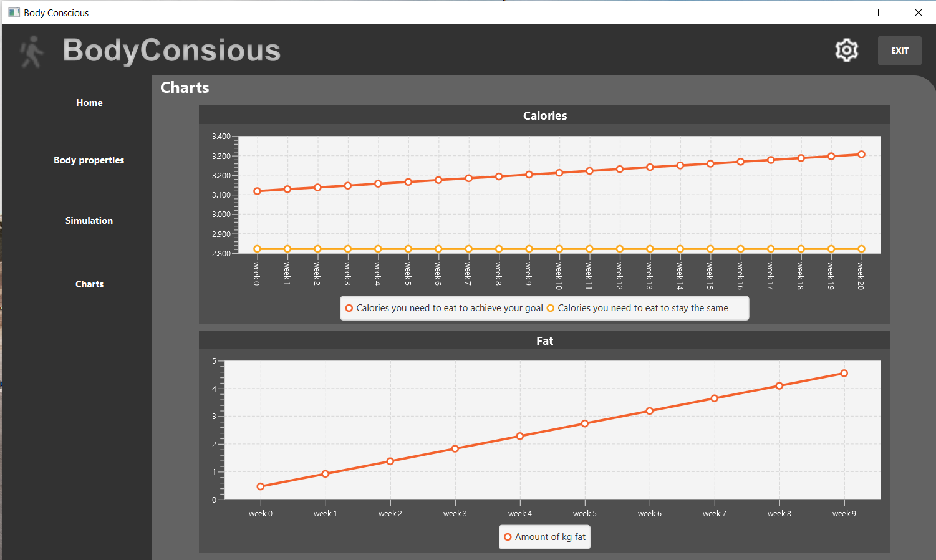Click the Calories chart title
936x560 pixels.
544,116
